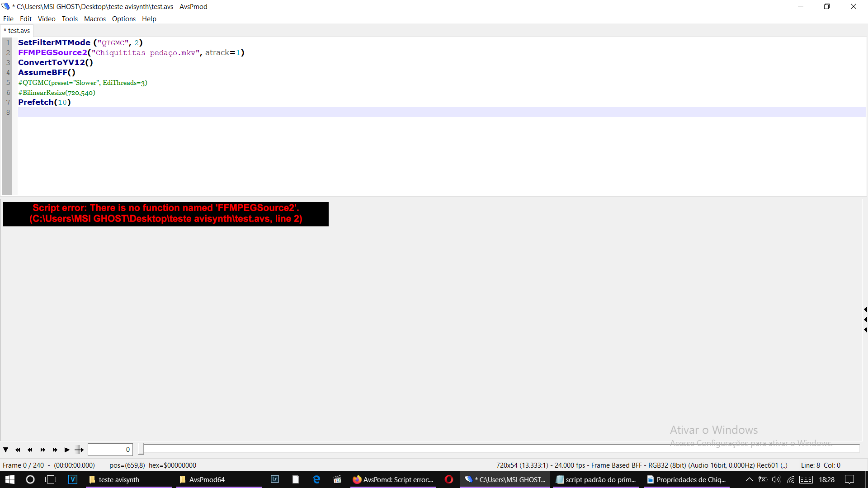
Task: Click the volume speaker tray icon
Action: [x=776, y=479]
